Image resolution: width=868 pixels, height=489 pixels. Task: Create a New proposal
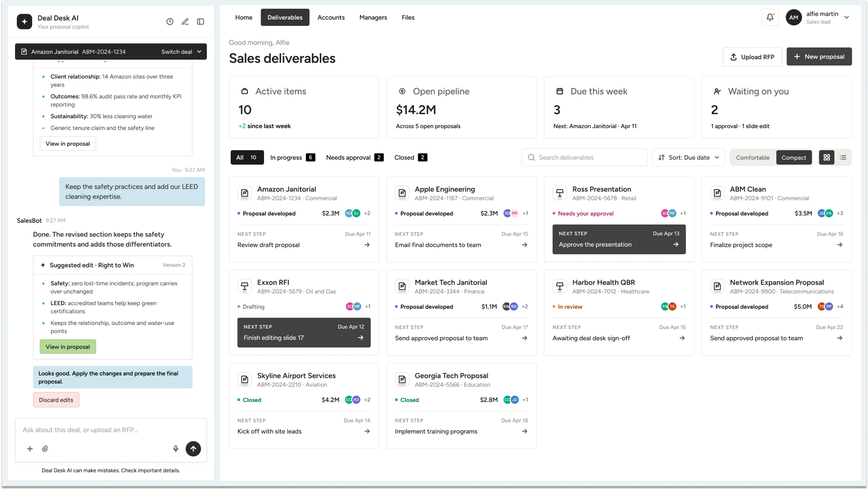[x=819, y=57]
